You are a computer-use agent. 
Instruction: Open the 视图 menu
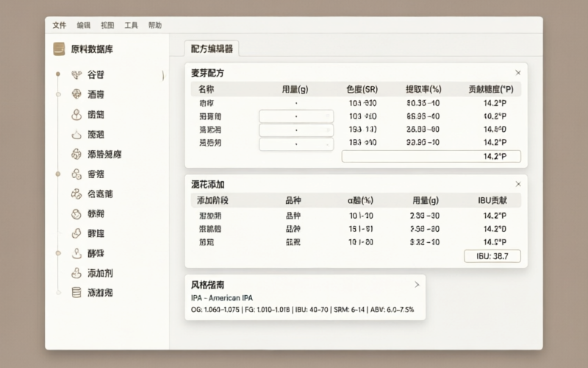pyautogui.click(x=107, y=25)
